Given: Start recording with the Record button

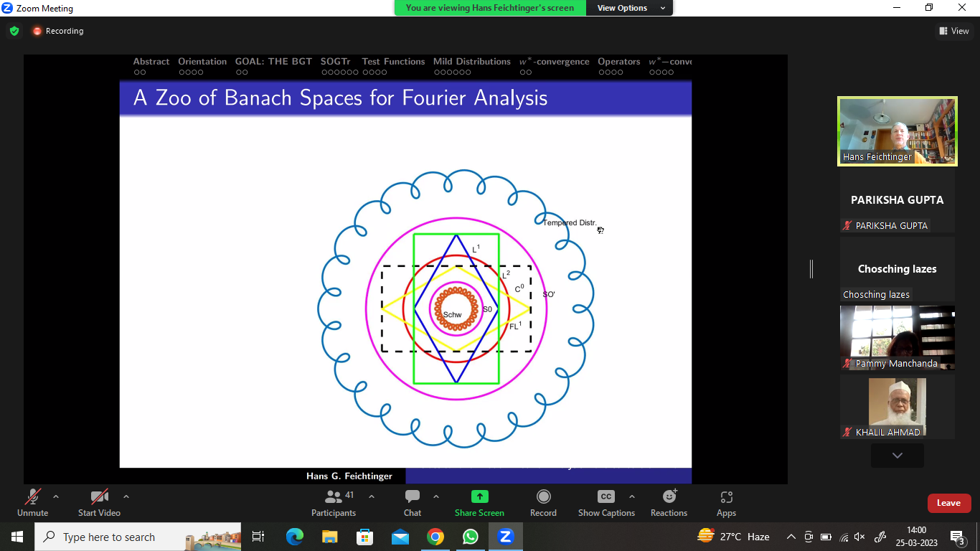Looking at the screenshot, I should pos(543,496).
